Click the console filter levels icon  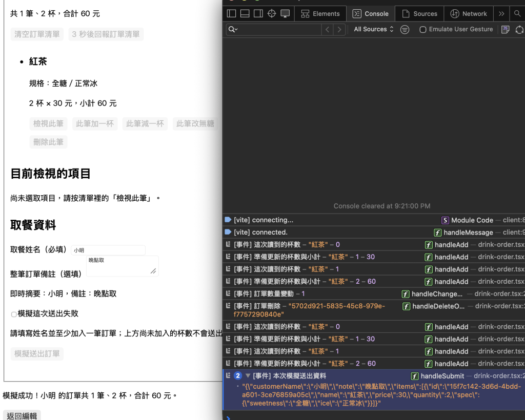pos(405,29)
